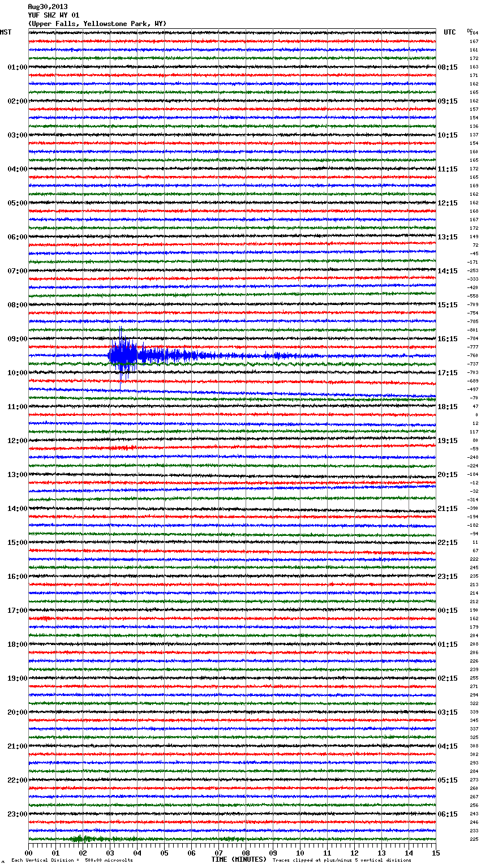Select the station code YUF SHZ WY 01
The width and height of the screenshot is (481, 868).
pyautogui.click(x=54, y=15)
